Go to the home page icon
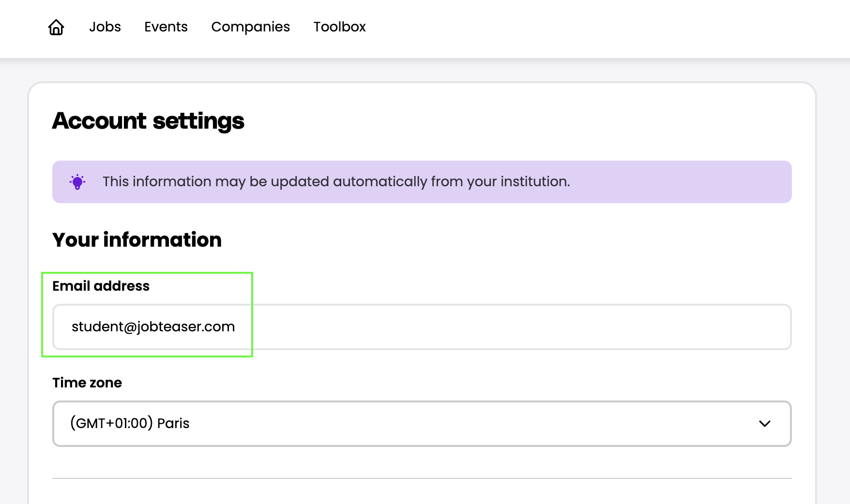The image size is (850, 504). point(56,27)
